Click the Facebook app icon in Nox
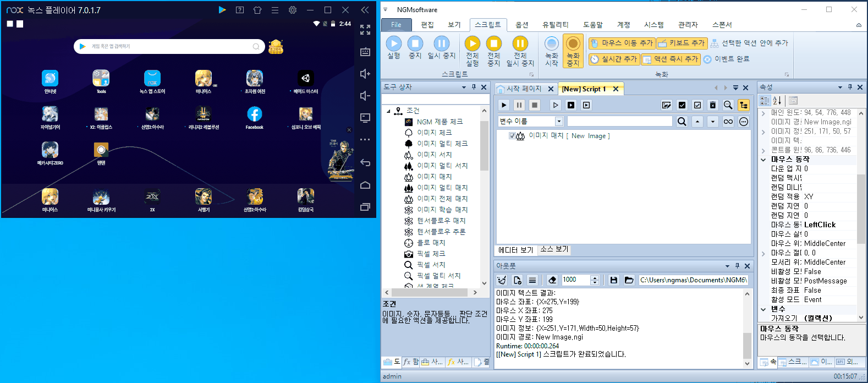The height and width of the screenshot is (383, 868). click(254, 114)
